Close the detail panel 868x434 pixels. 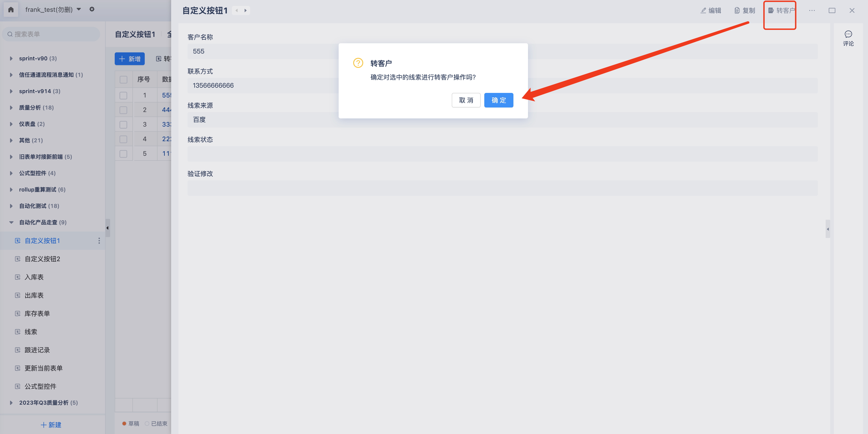[x=851, y=10]
